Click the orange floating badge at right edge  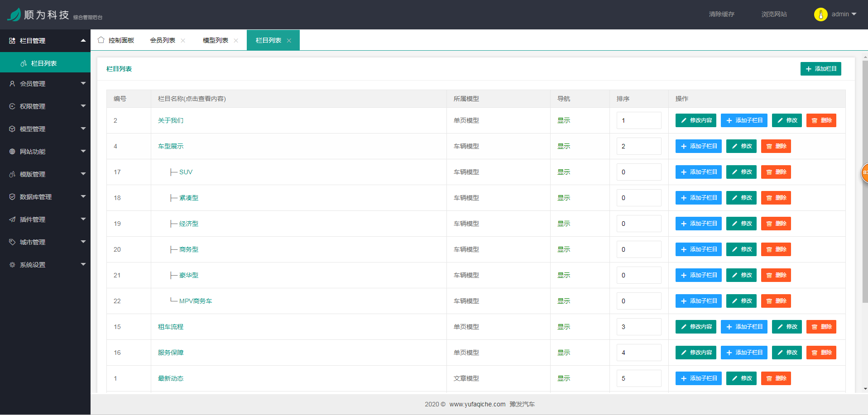click(864, 172)
